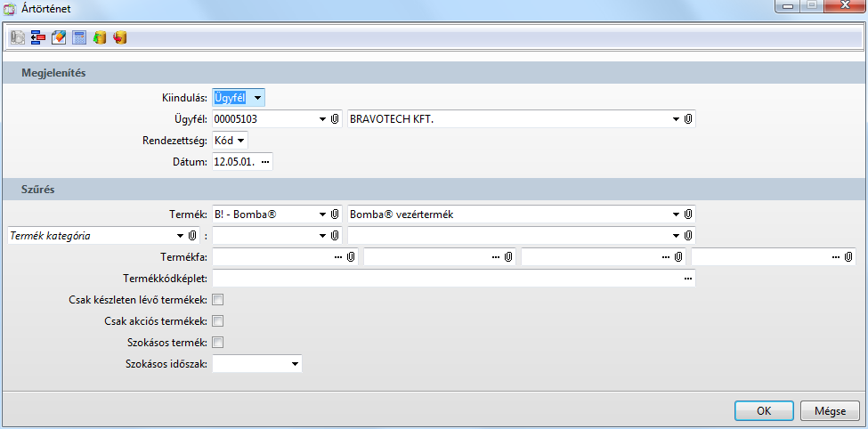Click paperclip of third Termékfa field
This screenshot has height=429, width=868.
tap(678, 257)
